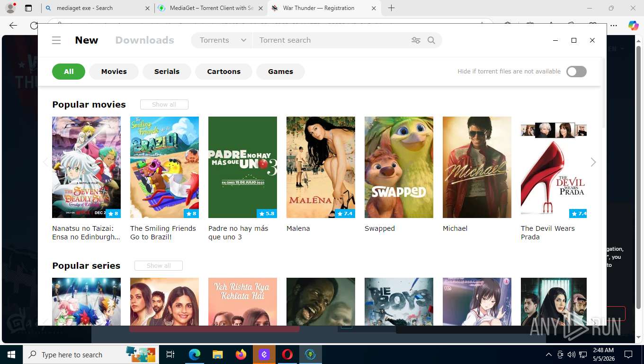Open the Swapped movie poster
The image size is (644, 364).
point(399,167)
